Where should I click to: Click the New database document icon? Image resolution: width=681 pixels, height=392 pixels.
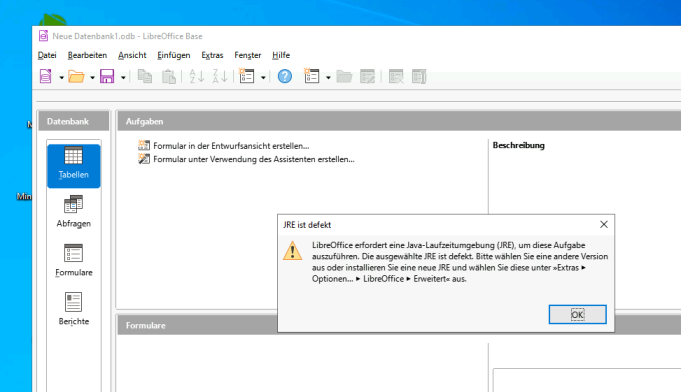click(46, 76)
